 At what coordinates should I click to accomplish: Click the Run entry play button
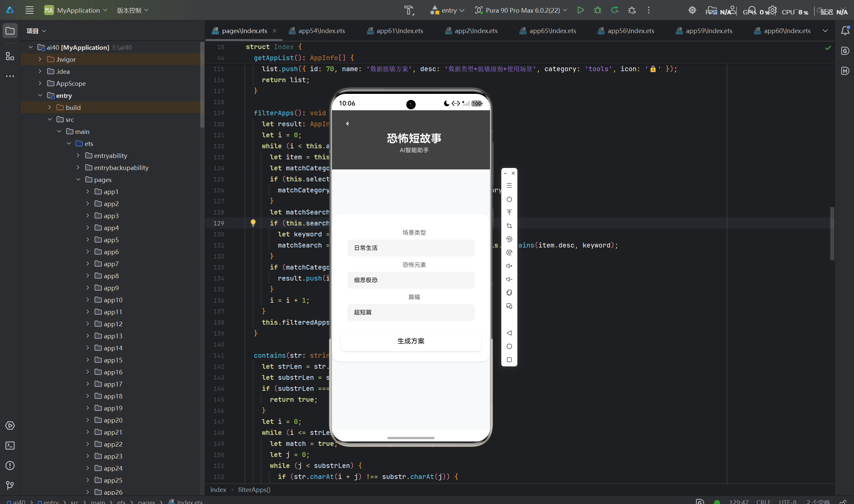point(581,10)
